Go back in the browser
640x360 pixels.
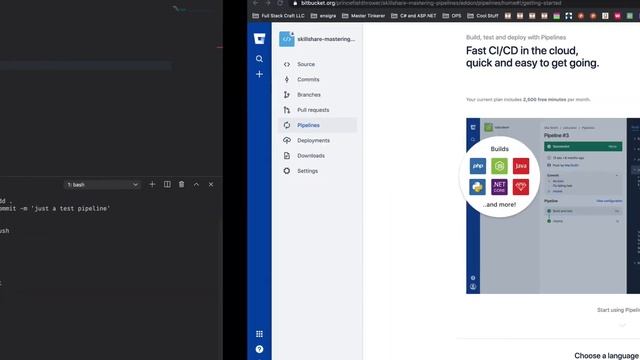pyautogui.click(x=256, y=3)
